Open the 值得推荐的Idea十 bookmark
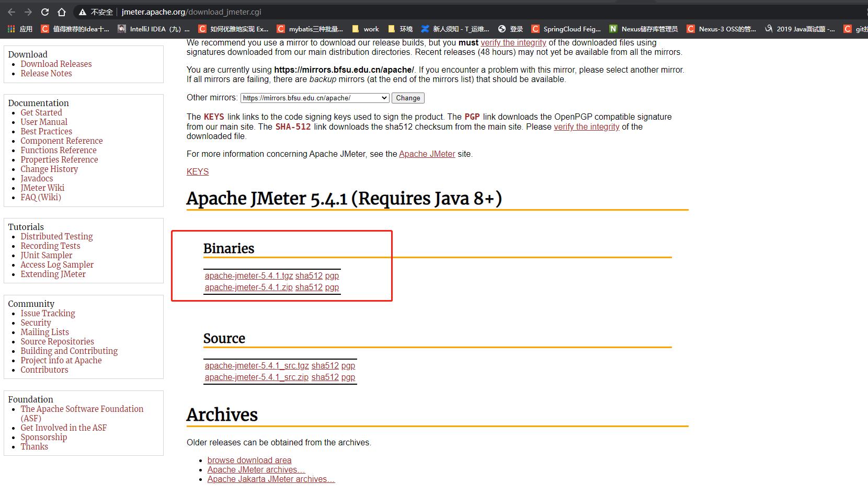 click(x=75, y=29)
